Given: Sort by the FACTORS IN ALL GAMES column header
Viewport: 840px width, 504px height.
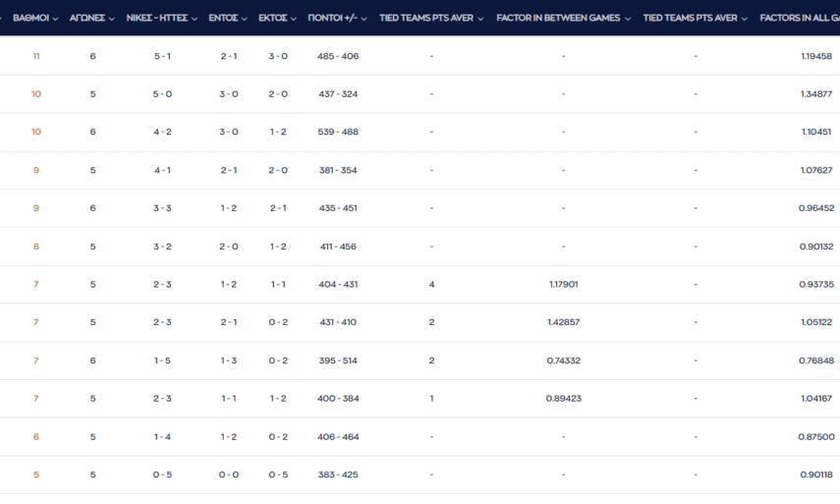Looking at the screenshot, I should pyautogui.click(x=798, y=18).
